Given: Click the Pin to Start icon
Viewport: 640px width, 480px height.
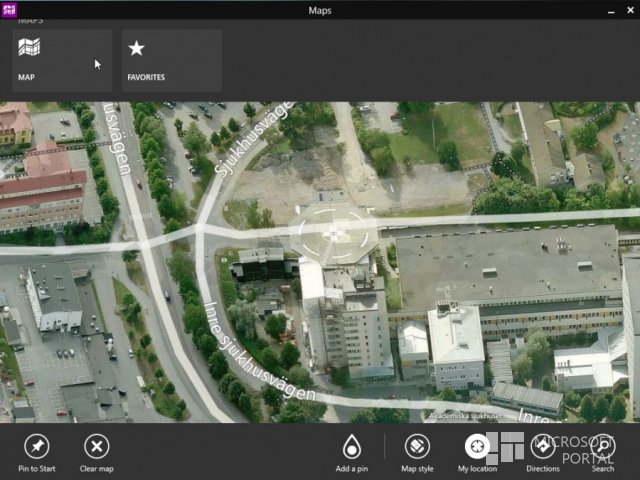Looking at the screenshot, I should pos(37,446).
